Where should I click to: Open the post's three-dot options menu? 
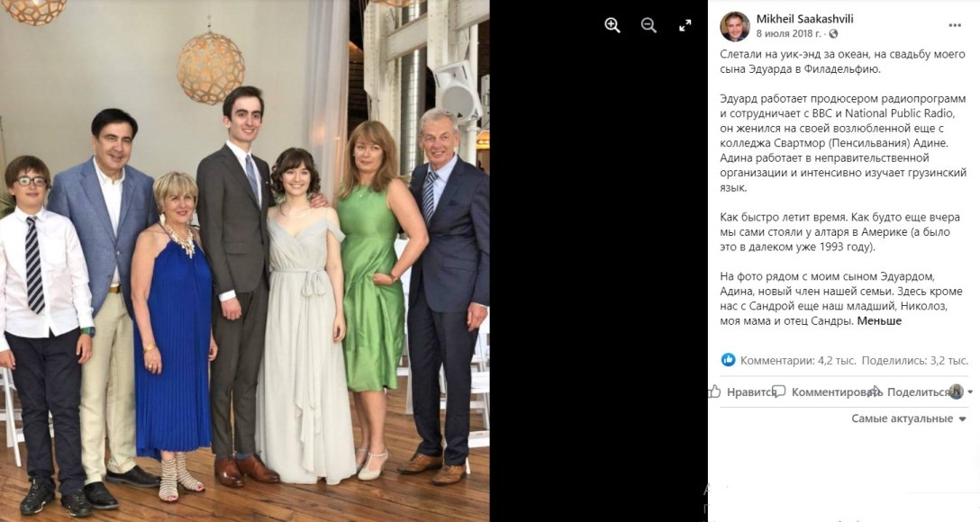[955, 25]
